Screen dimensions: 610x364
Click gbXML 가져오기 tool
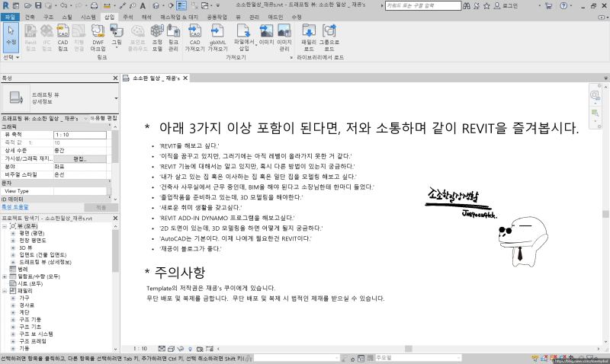pyautogui.click(x=217, y=37)
